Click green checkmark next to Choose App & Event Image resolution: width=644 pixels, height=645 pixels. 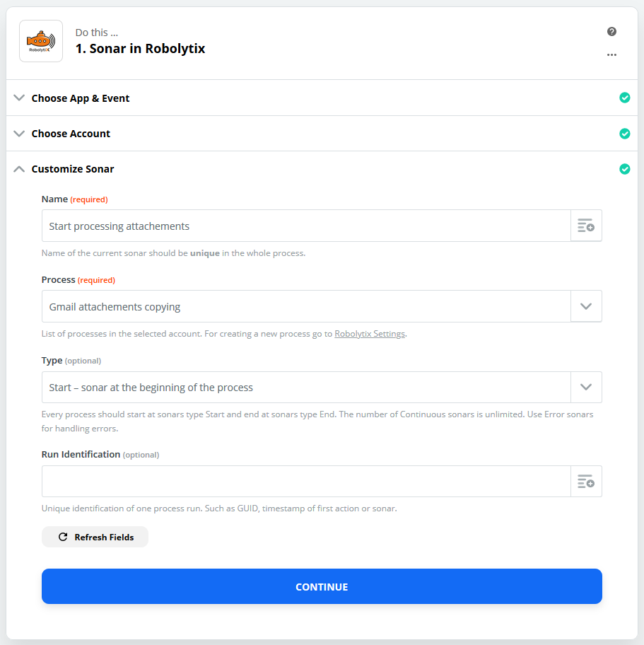click(625, 98)
